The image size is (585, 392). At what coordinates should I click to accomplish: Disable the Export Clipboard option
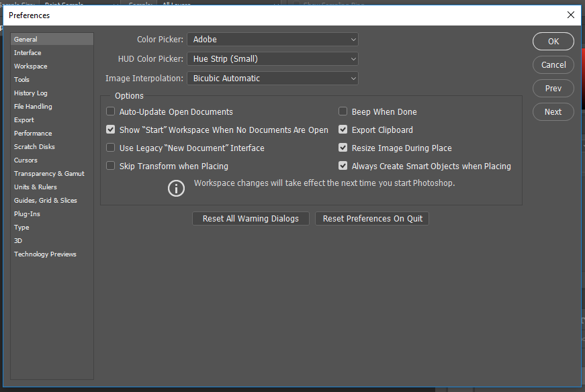click(x=343, y=130)
